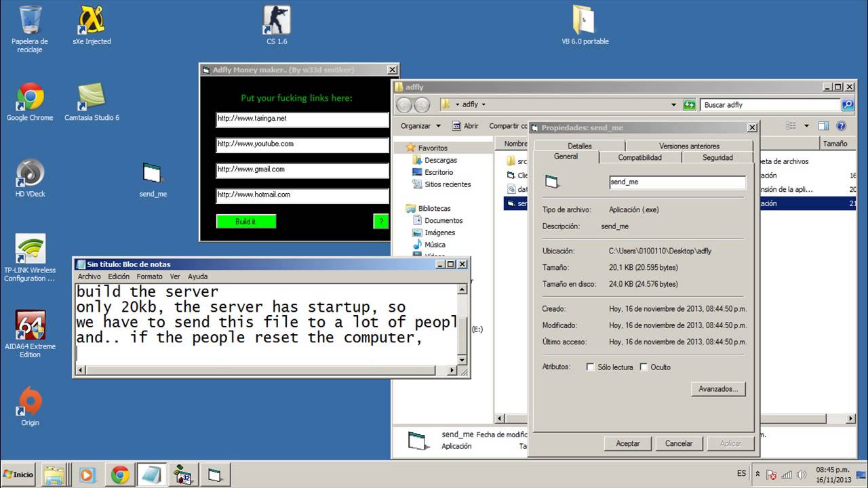
Task: Switch to the Compatibilidad tab
Action: pos(639,157)
